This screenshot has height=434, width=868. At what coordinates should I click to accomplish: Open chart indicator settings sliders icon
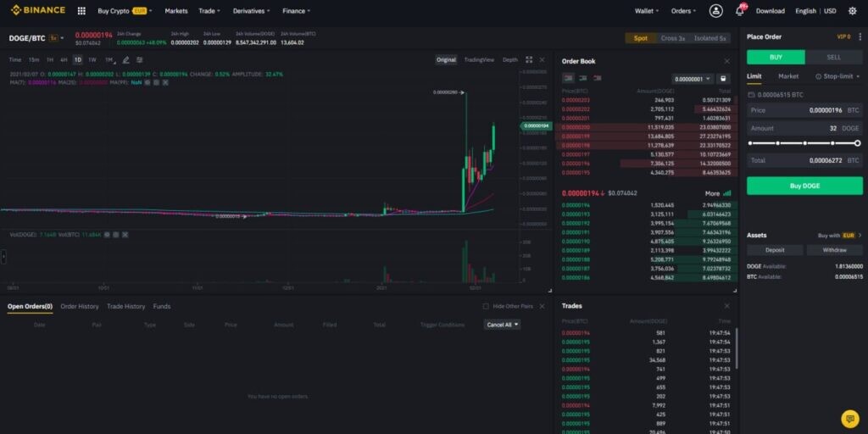coord(140,60)
